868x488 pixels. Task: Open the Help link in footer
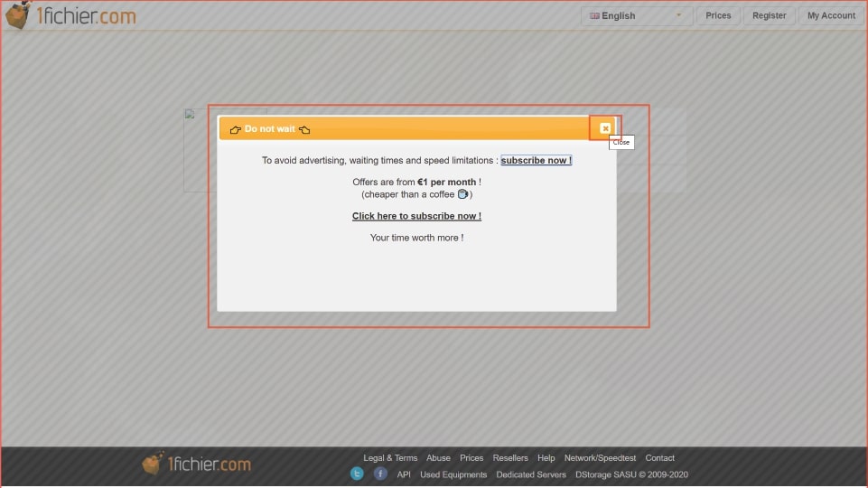tap(546, 458)
